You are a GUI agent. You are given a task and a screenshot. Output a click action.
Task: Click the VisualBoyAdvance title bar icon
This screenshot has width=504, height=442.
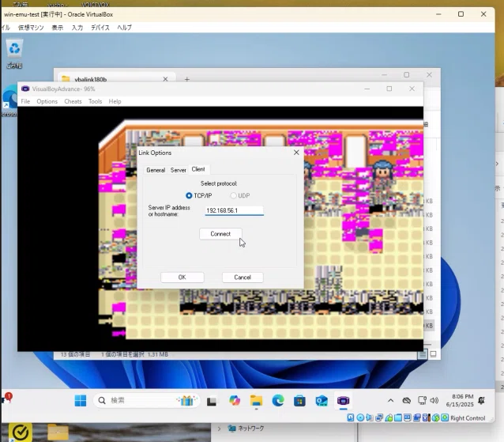pos(25,89)
